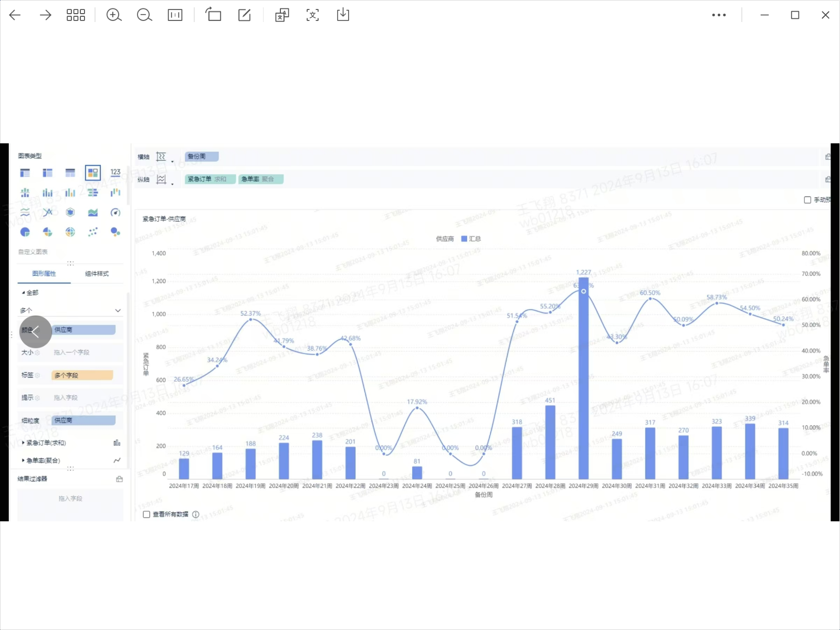The image size is (840, 630).
Task: Zoom in using the magnifier plus icon
Action: point(114,15)
